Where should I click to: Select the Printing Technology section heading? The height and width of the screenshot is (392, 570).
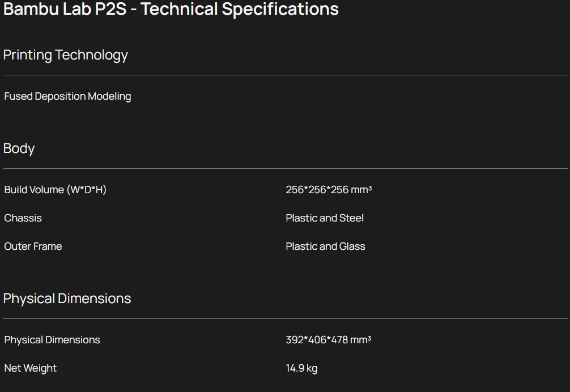pos(66,55)
